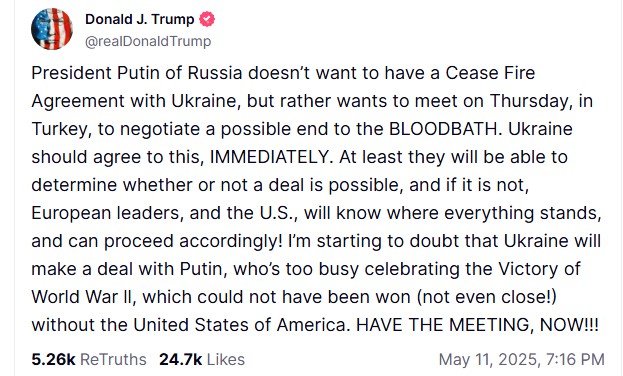Open the @realDonaldTrump handle link

click(148, 41)
